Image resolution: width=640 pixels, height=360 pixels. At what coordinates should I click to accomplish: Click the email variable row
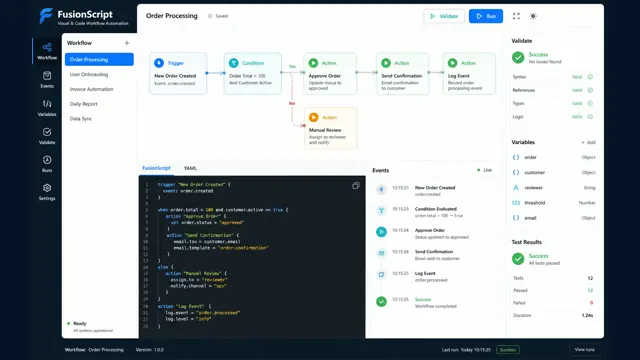[x=553, y=218]
